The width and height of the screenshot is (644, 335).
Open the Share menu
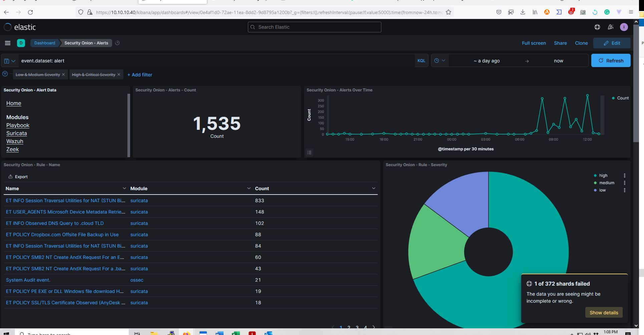(x=560, y=43)
